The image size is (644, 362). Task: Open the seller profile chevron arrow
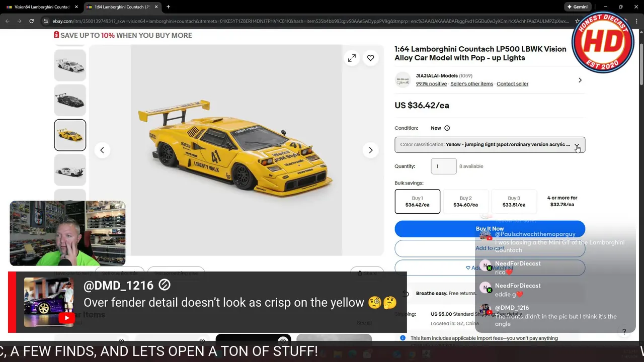click(580, 80)
